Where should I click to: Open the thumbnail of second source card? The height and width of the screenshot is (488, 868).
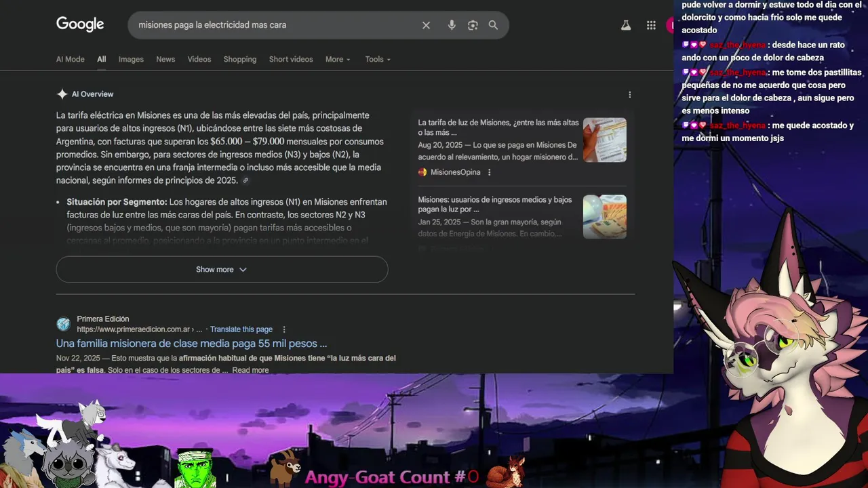605,217
